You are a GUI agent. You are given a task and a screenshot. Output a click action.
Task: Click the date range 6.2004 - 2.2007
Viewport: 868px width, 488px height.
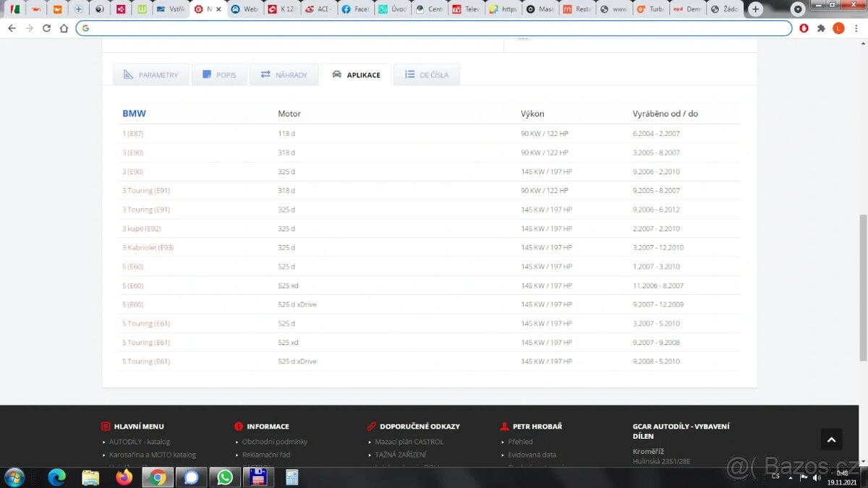click(x=656, y=134)
